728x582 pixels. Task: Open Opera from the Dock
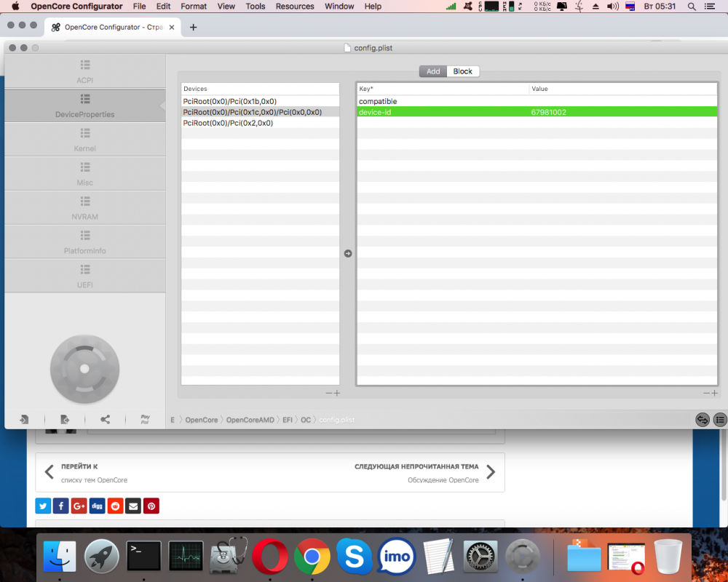(x=270, y=556)
